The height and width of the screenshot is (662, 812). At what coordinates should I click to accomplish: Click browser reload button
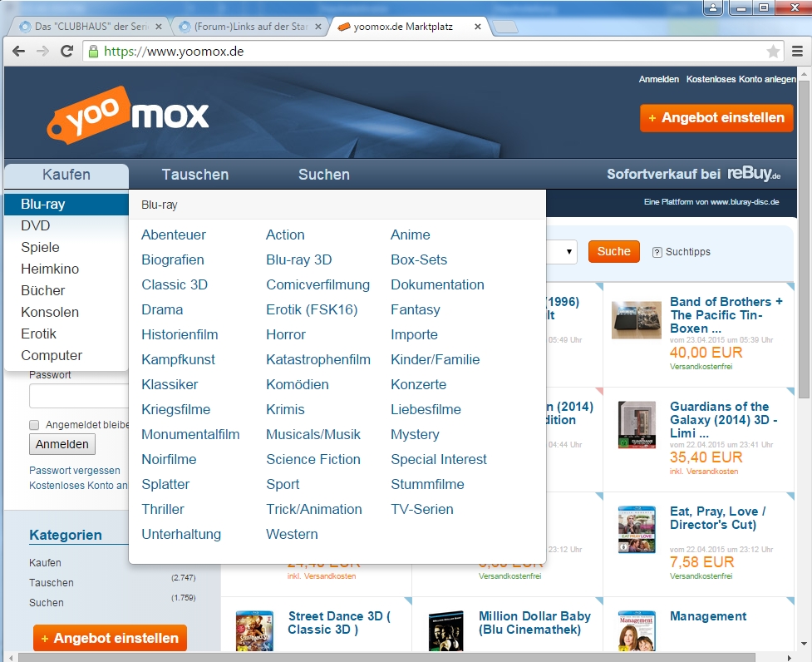(66, 52)
